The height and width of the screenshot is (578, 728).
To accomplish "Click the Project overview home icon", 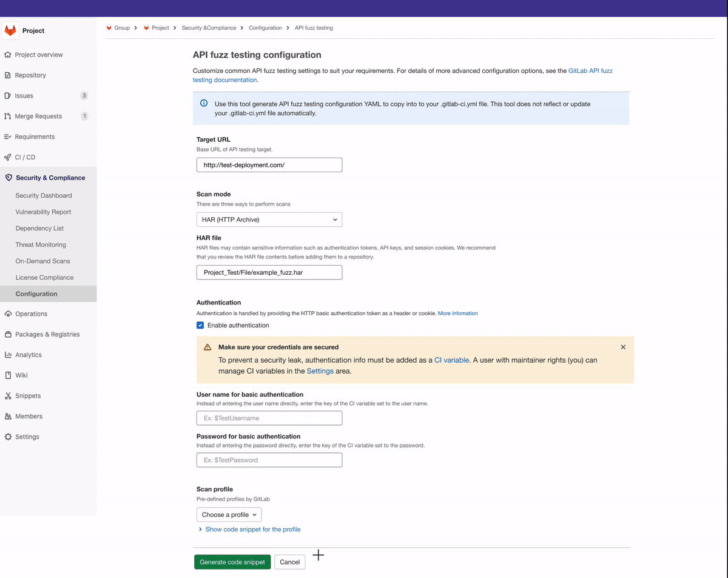I will point(8,55).
